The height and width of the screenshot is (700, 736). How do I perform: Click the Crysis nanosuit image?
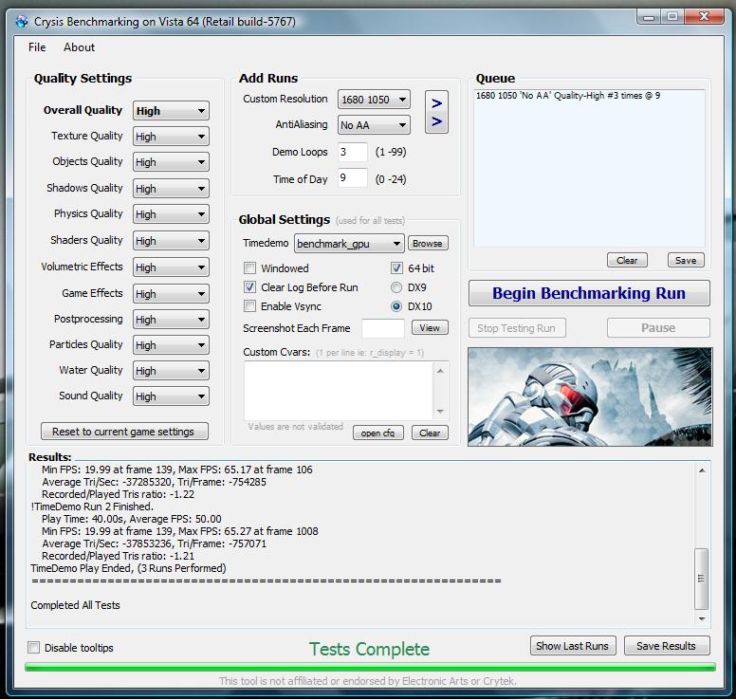click(590, 396)
